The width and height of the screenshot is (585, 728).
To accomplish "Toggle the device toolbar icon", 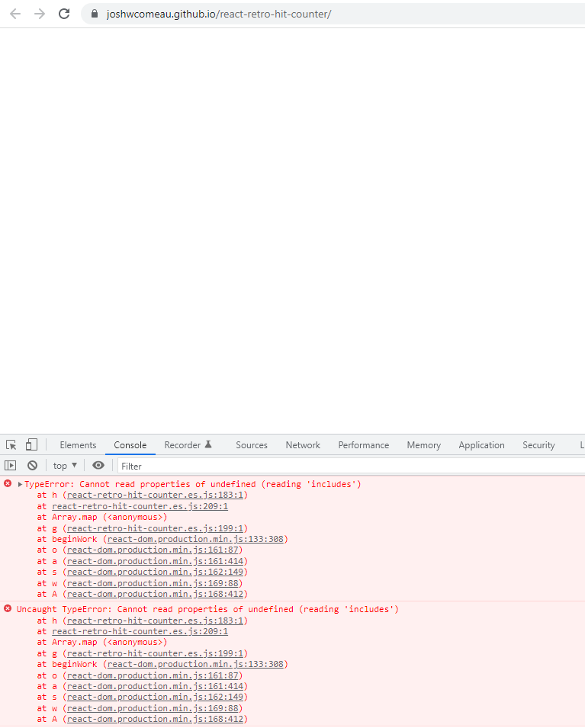I will pyautogui.click(x=31, y=444).
